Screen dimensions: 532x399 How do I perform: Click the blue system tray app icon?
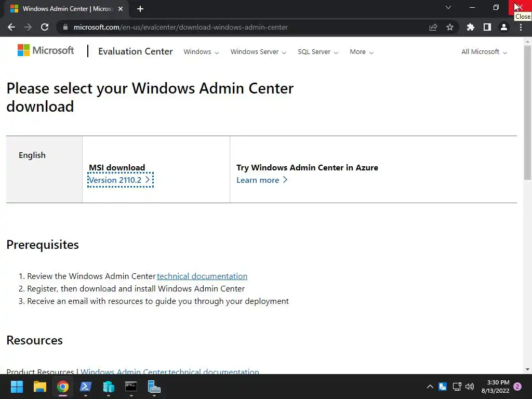point(443,387)
